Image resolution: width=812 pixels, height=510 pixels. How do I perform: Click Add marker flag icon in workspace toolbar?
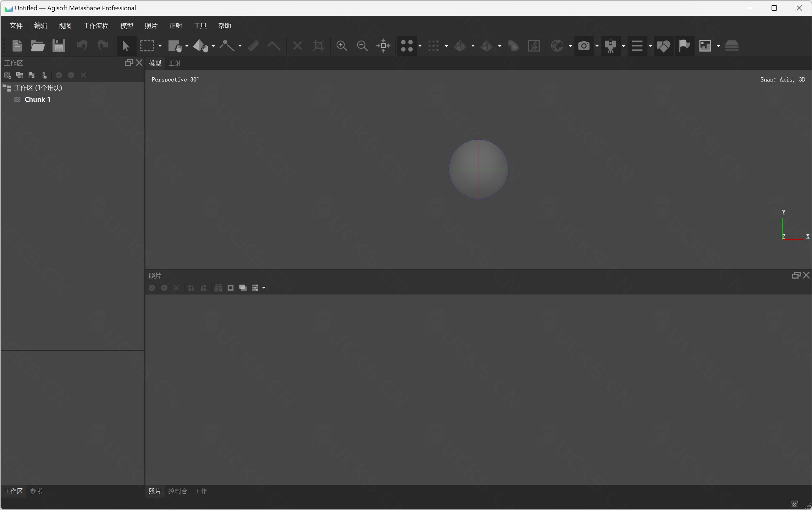(32, 75)
